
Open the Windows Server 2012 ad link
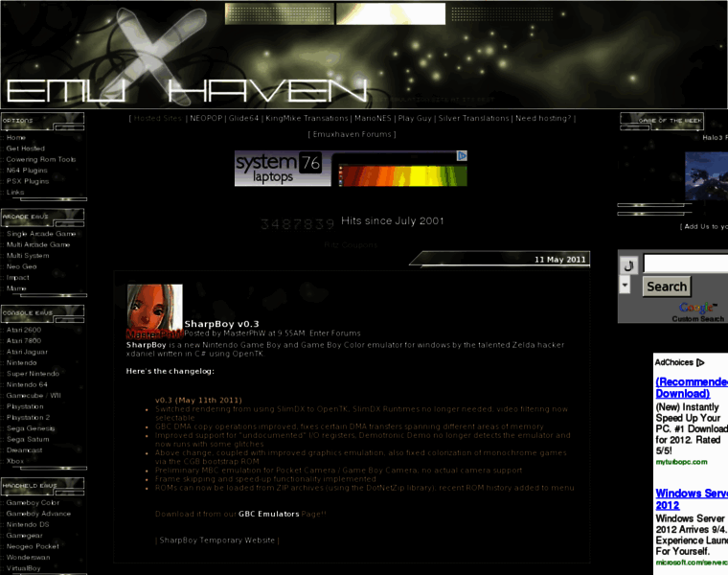click(x=692, y=499)
